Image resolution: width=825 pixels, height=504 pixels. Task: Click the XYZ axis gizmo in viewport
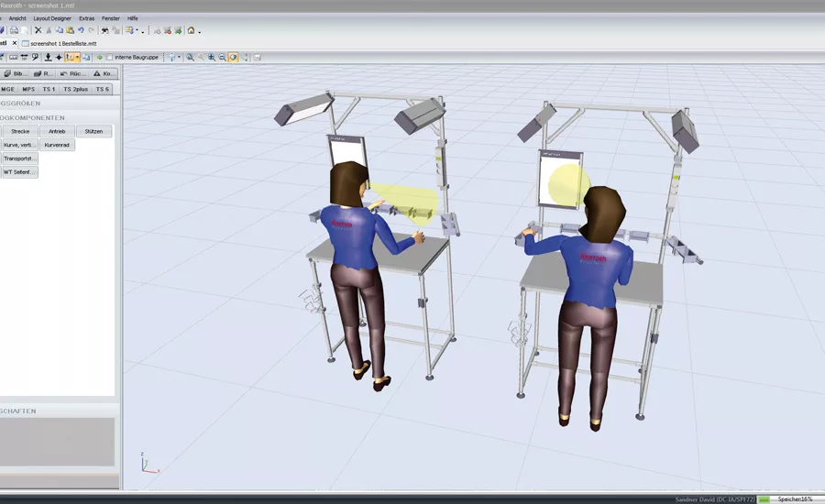[x=149, y=463]
